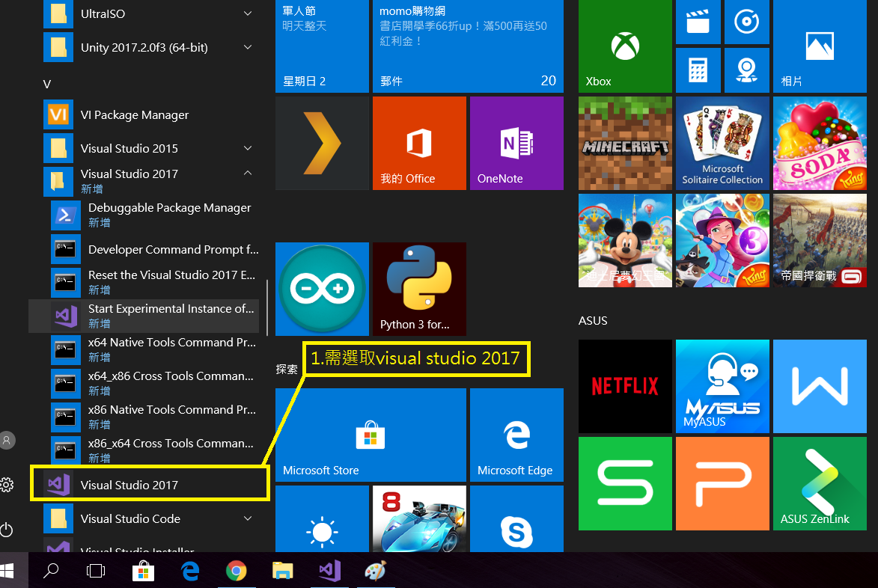Open the OneNote tile
878x588 pixels.
(x=516, y=143)
